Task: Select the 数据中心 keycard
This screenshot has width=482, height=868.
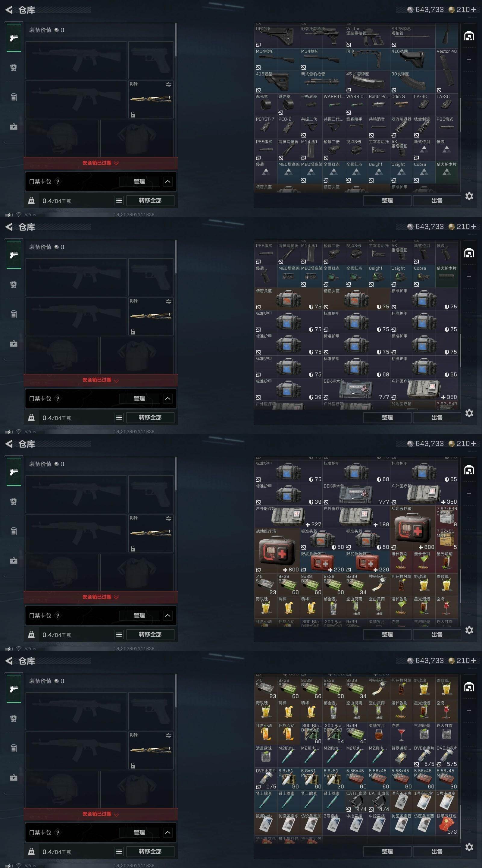Action: pos(266,824)
